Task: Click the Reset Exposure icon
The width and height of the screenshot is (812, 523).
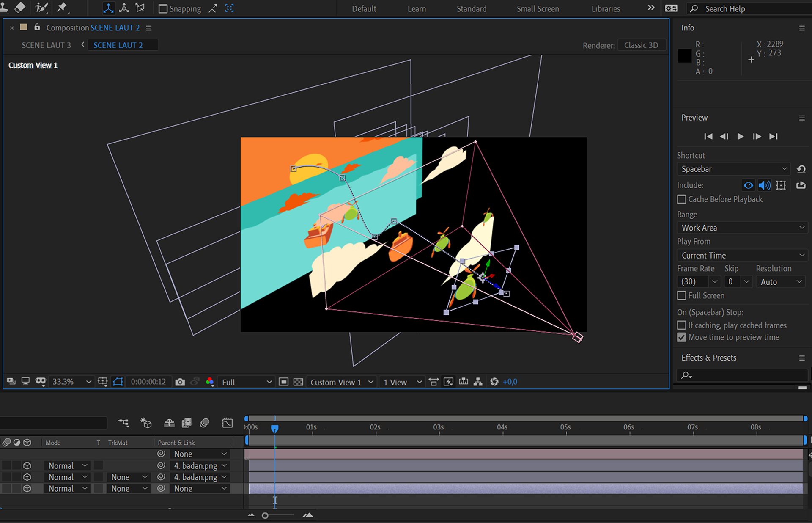Action: (x=494, y=382)
